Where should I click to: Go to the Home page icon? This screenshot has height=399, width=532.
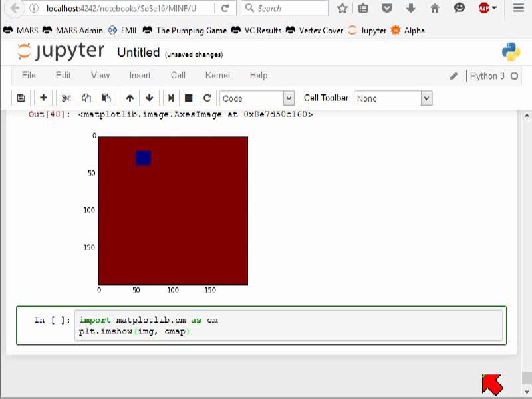435,8
